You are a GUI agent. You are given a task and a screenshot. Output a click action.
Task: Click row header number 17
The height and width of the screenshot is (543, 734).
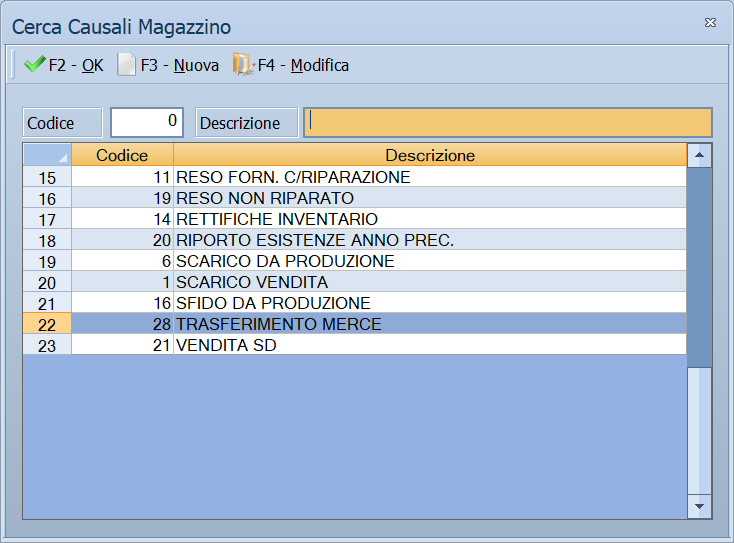pyautogui.click(x=47, y=220)
